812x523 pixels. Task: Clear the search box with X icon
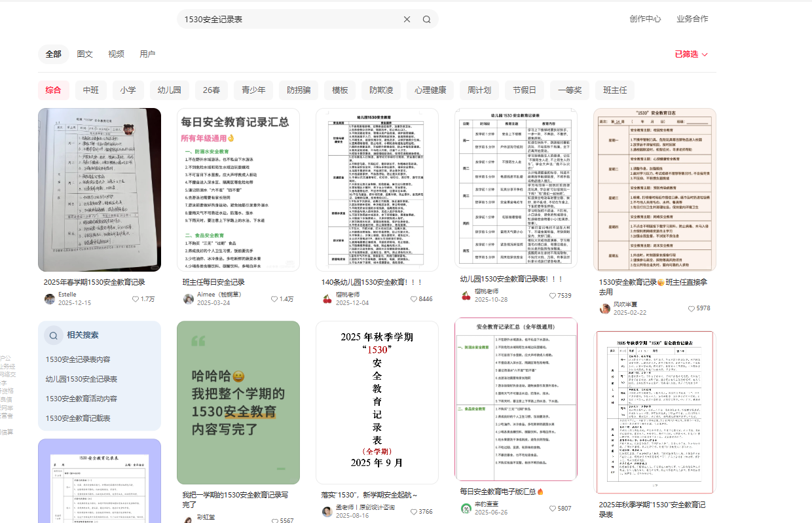point(407,20)
